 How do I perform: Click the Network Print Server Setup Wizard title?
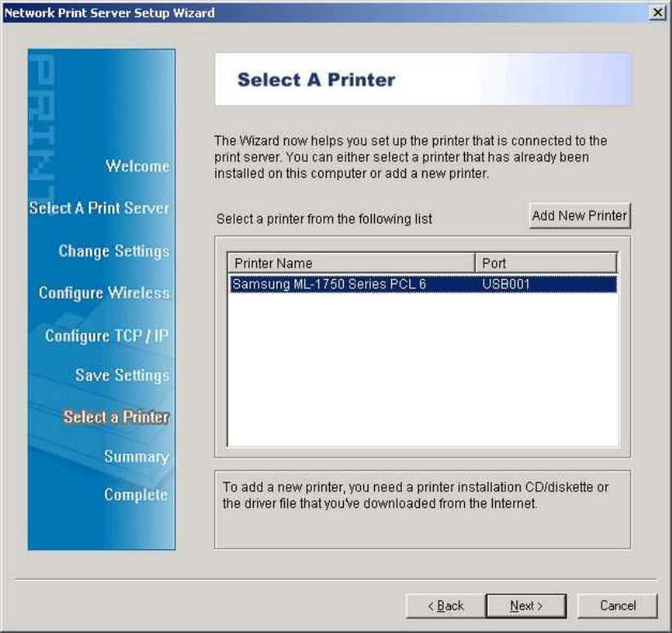point(110,13)
